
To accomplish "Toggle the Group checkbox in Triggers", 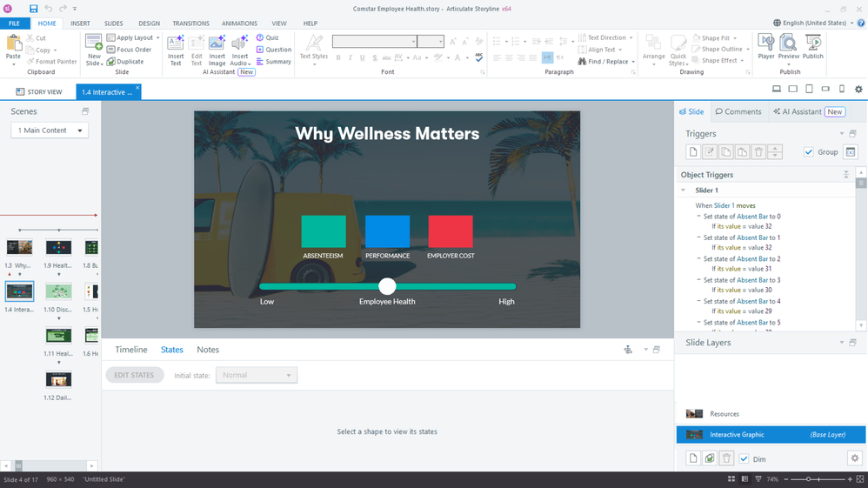I will click(809, 152).
